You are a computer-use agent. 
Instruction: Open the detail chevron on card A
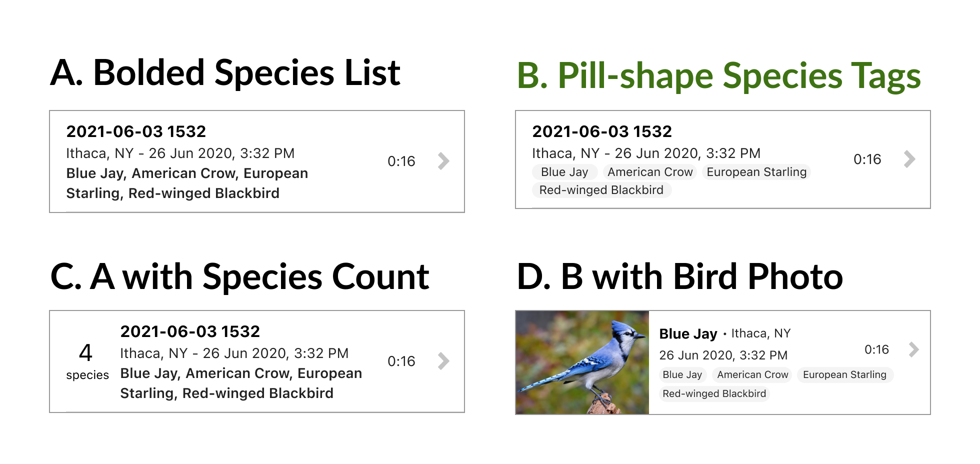pyautogui.click(x=442, y=161)
